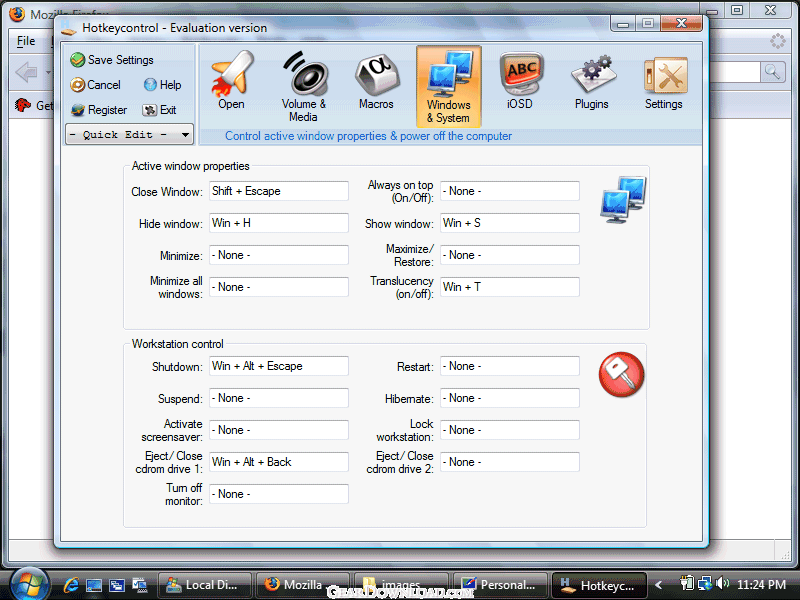The height and width of the screenshot is (600, 800).
Task: Click the 11:24 PM clock
Action: 761,585
